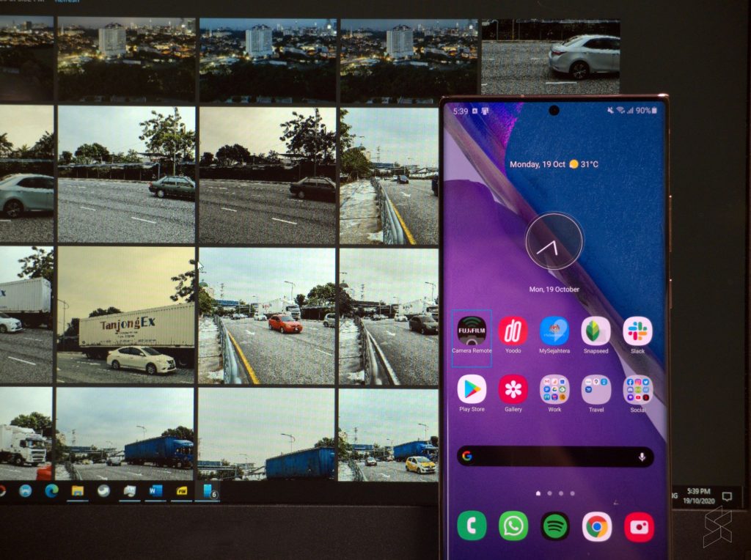Open the green car under tree thumbnail

tap(126, 174)
